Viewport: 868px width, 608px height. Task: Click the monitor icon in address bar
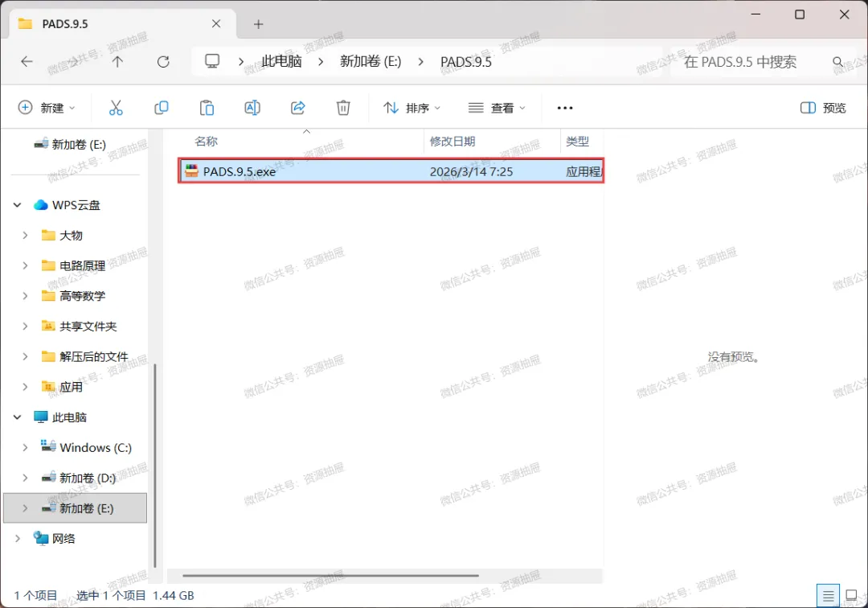pos(212,61)
